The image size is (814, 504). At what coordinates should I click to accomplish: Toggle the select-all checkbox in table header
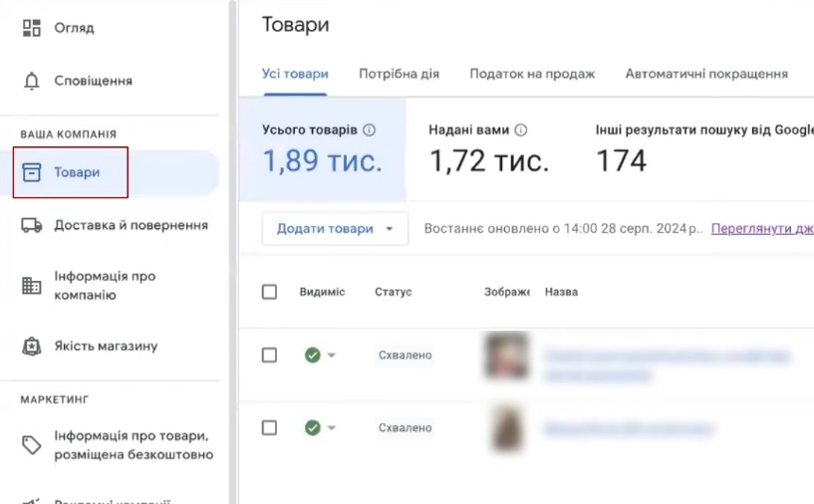(x=269, y=292)
